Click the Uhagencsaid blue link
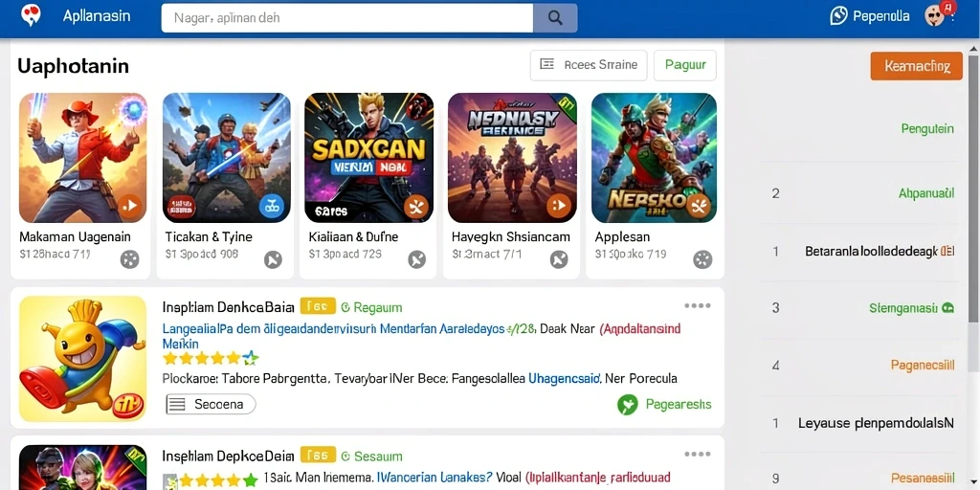Viewport: 980px width, 490px height. [x=565, y=378]
